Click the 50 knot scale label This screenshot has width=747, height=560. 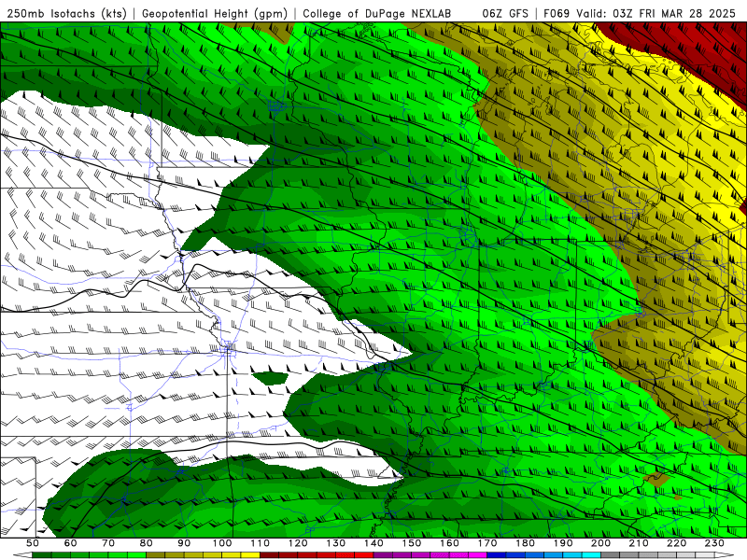(32, 543)
